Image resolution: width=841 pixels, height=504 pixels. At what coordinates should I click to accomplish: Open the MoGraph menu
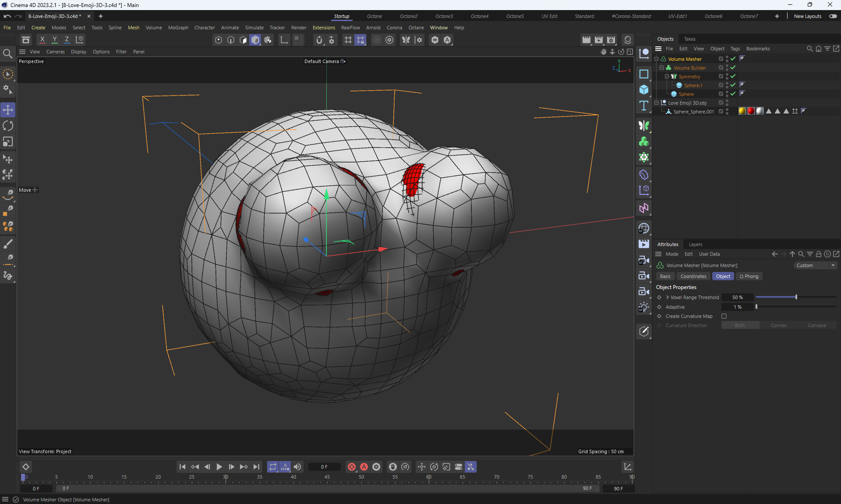coord(178,28)
